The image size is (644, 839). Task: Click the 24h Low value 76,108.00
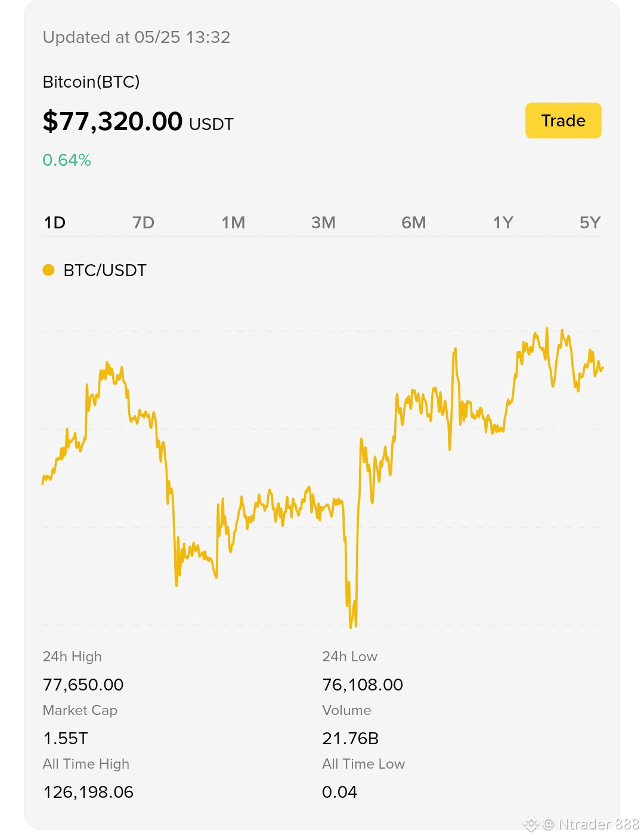tap(363, 685)
